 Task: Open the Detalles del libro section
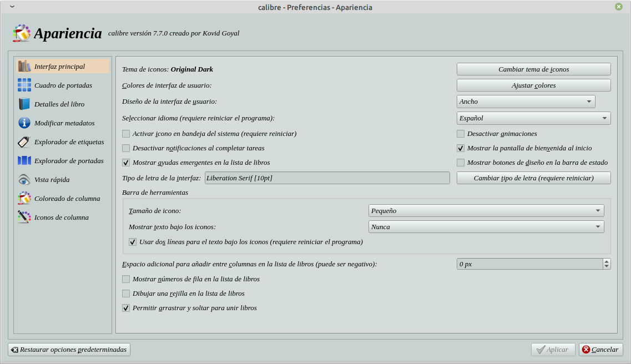[x=63, y=104]
